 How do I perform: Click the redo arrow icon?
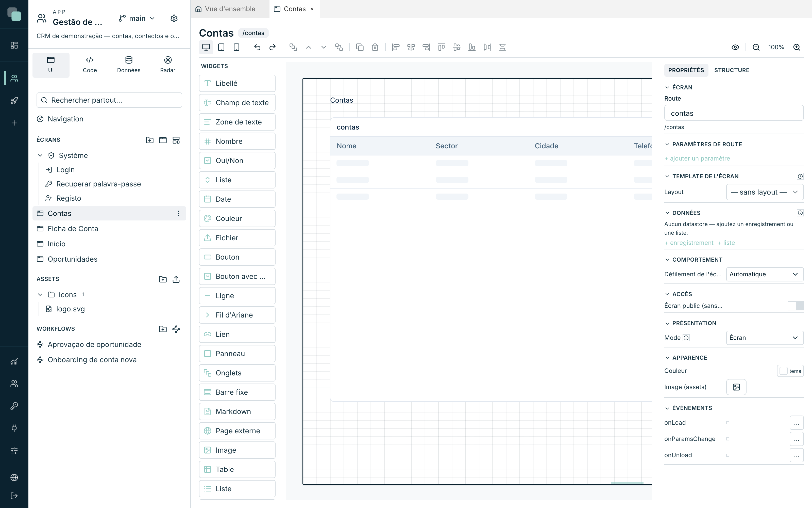coord(273,47)
